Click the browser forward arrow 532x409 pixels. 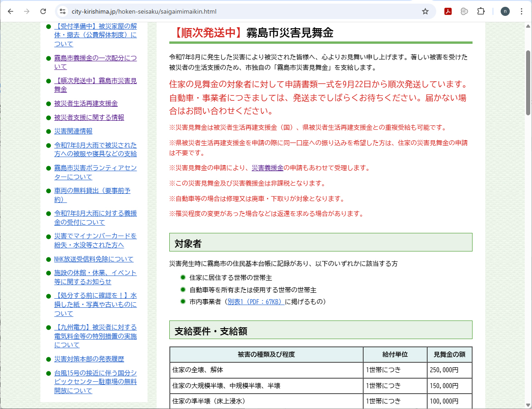27,11
